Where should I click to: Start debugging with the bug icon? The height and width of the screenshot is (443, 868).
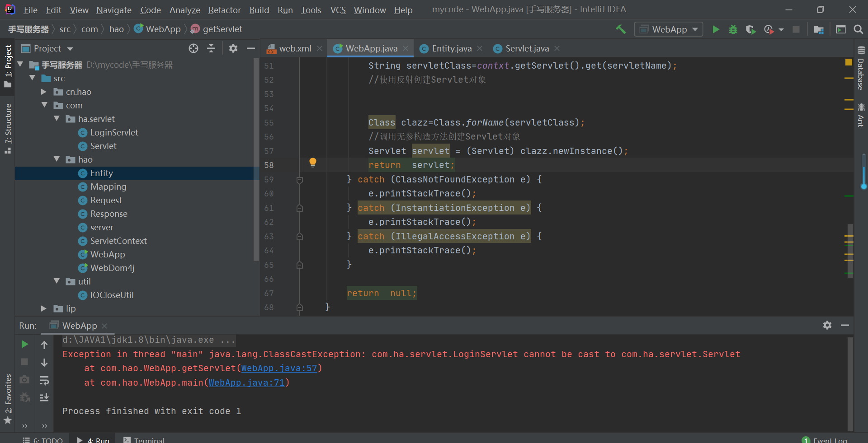point(733,29)
